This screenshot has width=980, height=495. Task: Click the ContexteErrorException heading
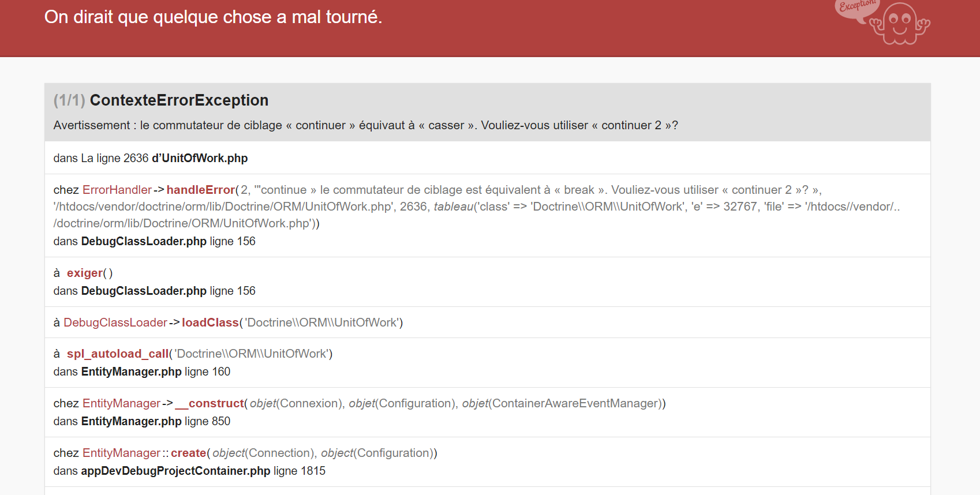(179, 100)
